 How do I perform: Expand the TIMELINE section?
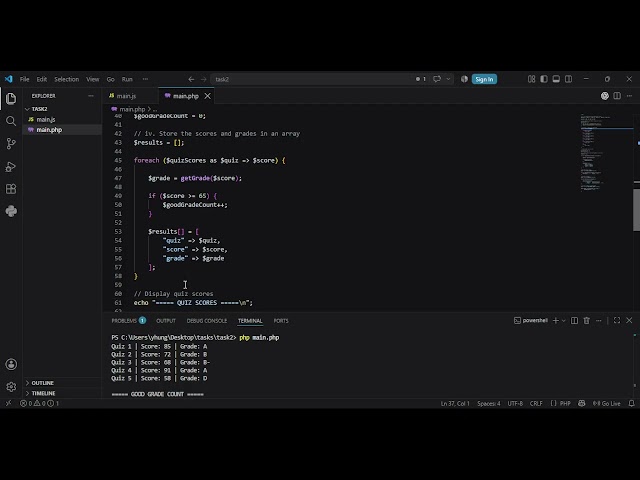coord(62,393)
